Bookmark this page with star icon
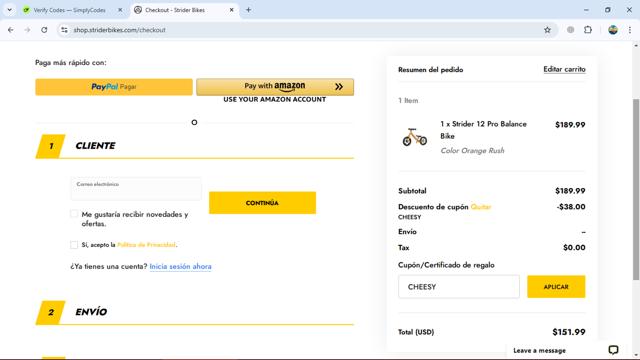This screenshot has height=360, width=640. point(547,30)
